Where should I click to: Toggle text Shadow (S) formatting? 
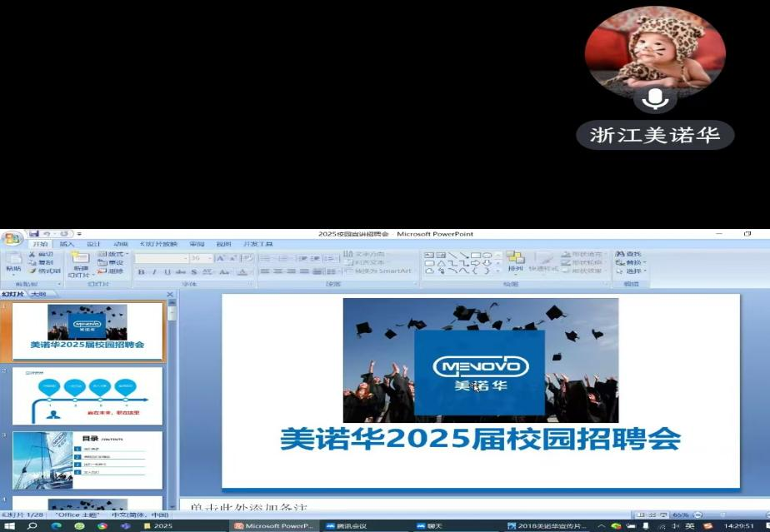(x=194, y=272)
